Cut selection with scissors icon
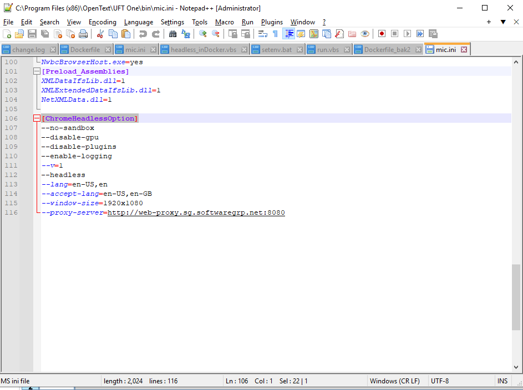 (100, 34)
